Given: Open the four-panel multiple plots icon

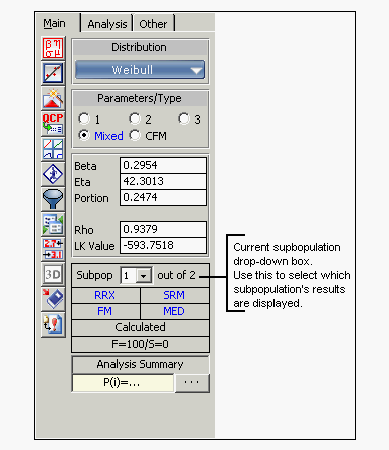Looking at the screenshot, I should (x=53, y=149).
